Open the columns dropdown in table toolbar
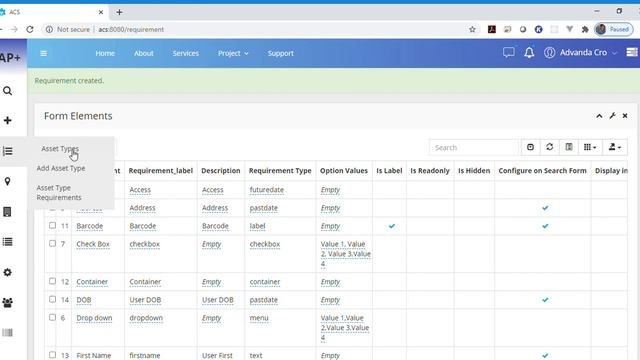This screenshot has width=640, height=360. click(x=590, y=147)
